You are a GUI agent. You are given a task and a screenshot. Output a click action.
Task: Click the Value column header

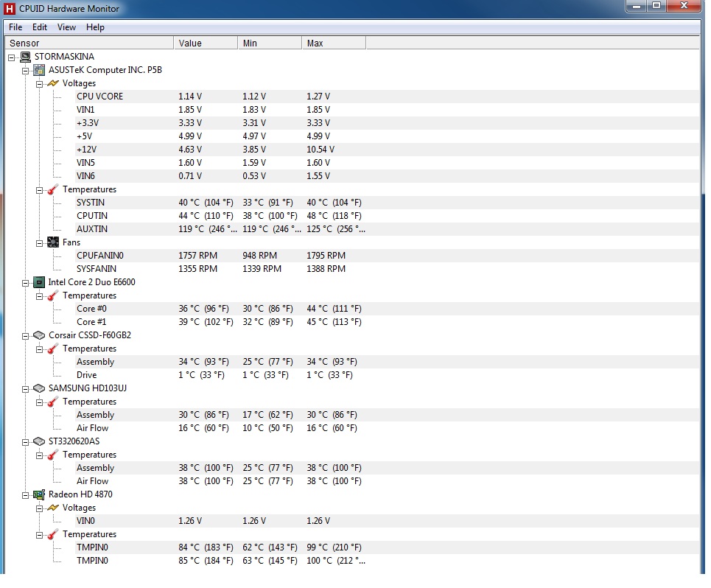tap(206, 43)
